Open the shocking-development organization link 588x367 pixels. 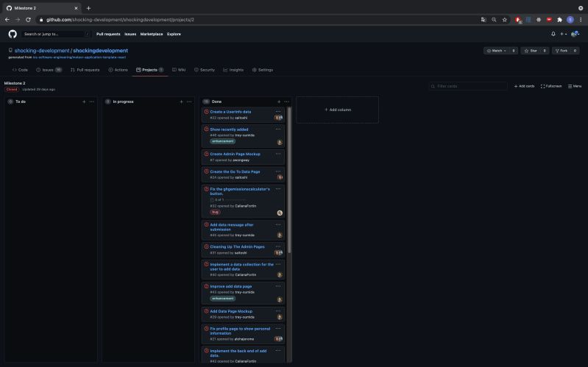42,51
